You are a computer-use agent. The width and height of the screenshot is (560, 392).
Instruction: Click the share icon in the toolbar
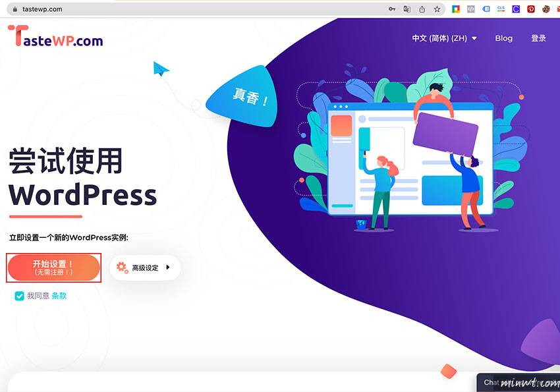421,9
